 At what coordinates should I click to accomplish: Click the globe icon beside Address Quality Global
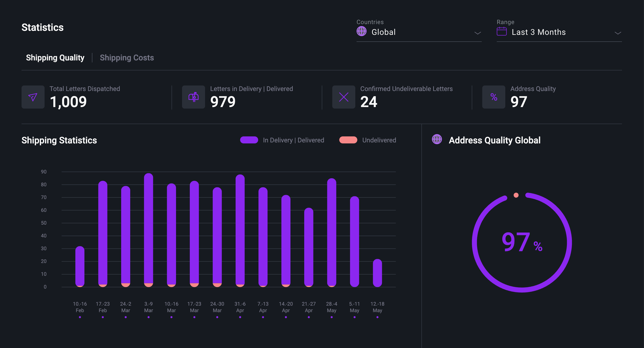437,140
